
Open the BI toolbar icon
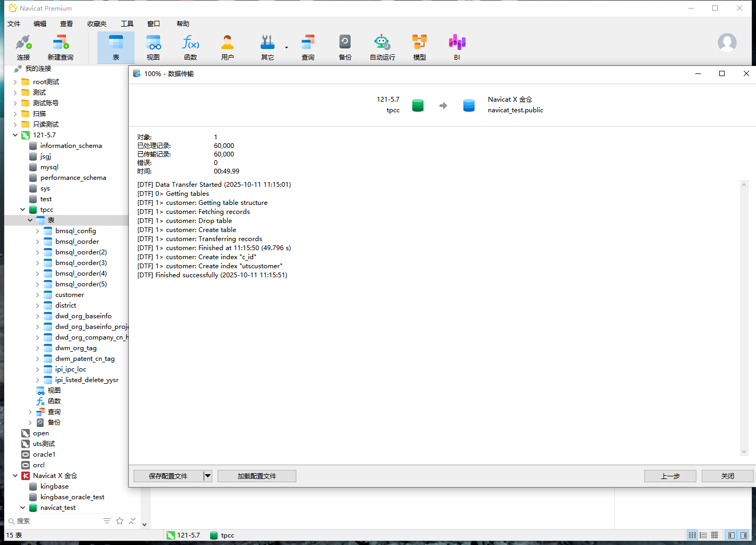tap(457, 47)
